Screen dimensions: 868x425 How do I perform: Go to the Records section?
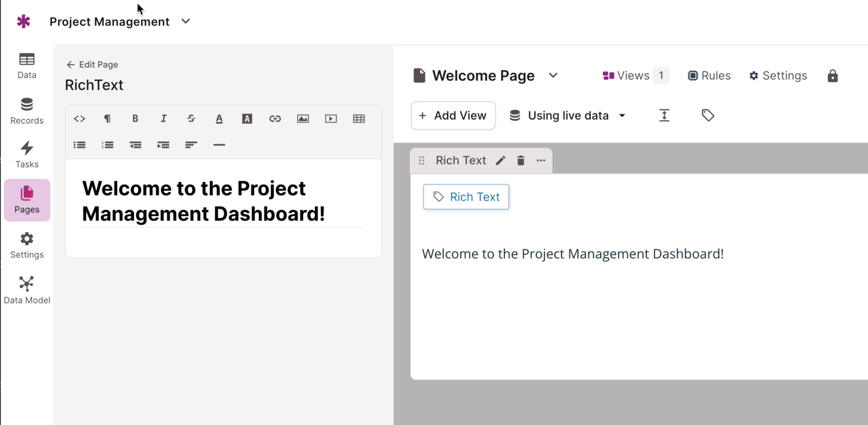pos(27,111)
